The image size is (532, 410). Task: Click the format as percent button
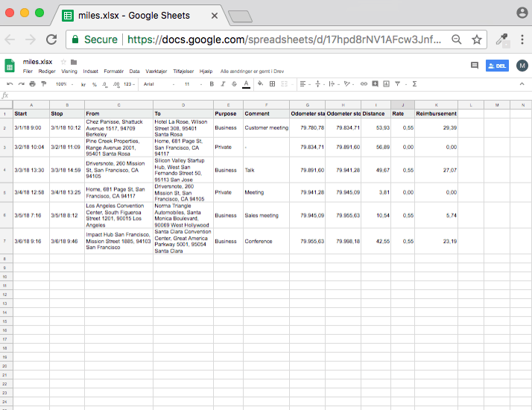(95, 84)
